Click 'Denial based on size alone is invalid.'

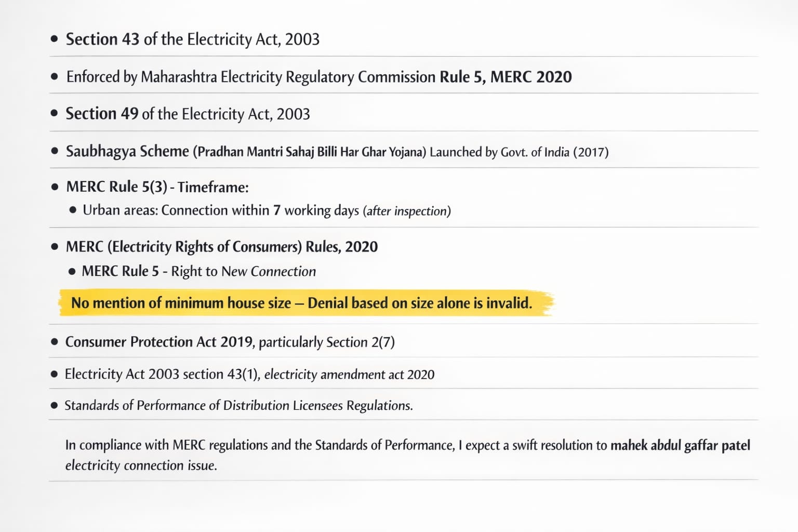420,303
